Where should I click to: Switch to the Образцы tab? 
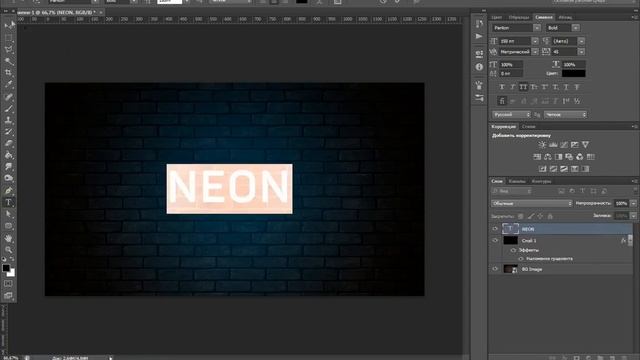coord(519,18)
